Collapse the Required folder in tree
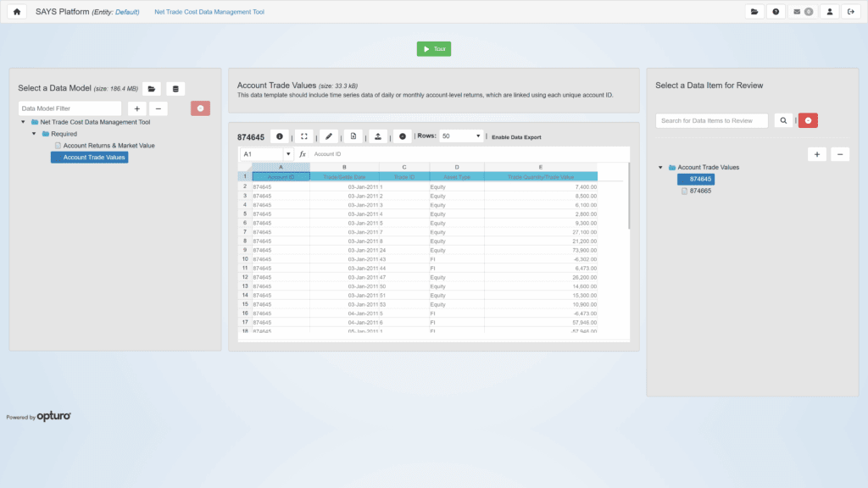The height and width of the screenshot is (488, 868). (x=34, y=134)
